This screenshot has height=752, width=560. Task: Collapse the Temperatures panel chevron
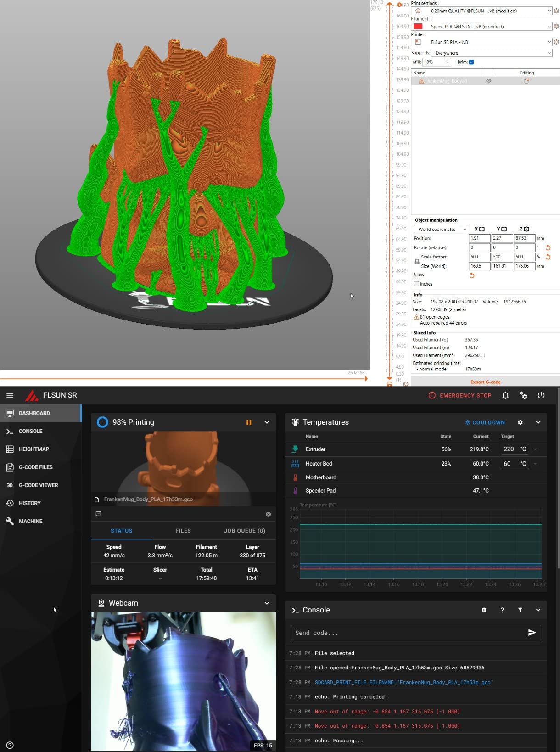[x=538, y=422]
